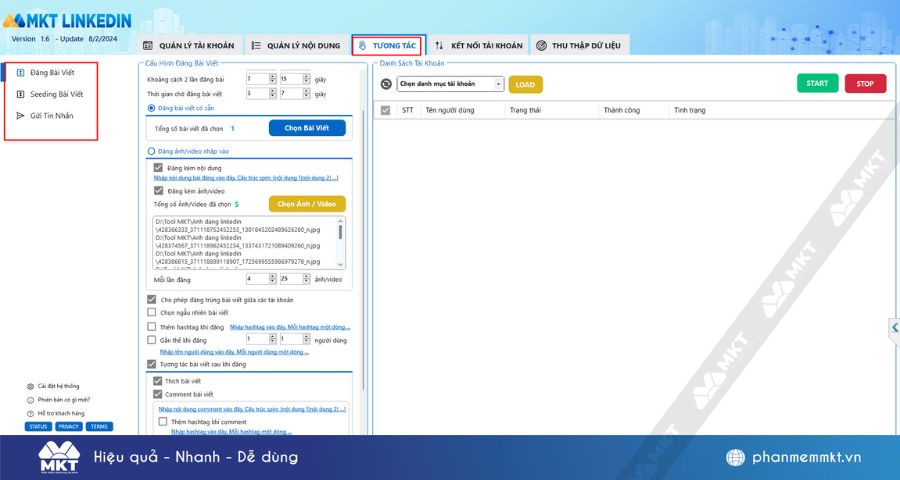Screen dimensions: 900x480
Task: Click stepper of Thời gian chờ maximum 7
Action: [307, 94]
